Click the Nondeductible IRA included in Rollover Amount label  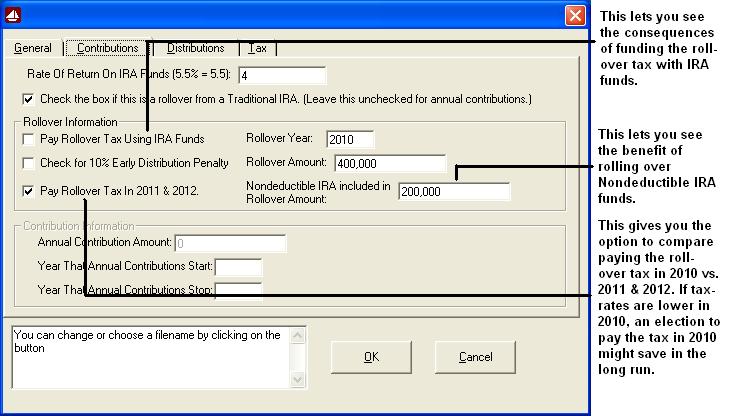[x=318, y=192]
